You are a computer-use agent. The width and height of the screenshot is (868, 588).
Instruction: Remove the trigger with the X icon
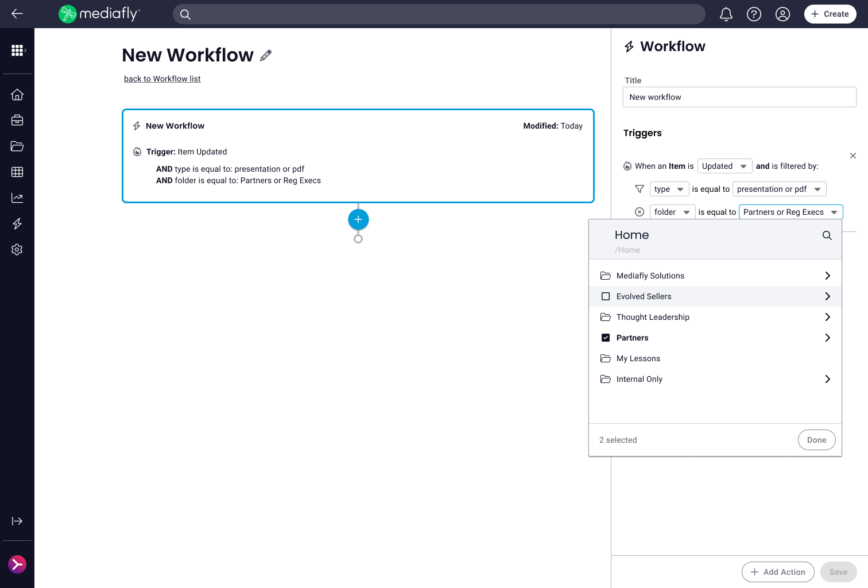coord(853,156)
